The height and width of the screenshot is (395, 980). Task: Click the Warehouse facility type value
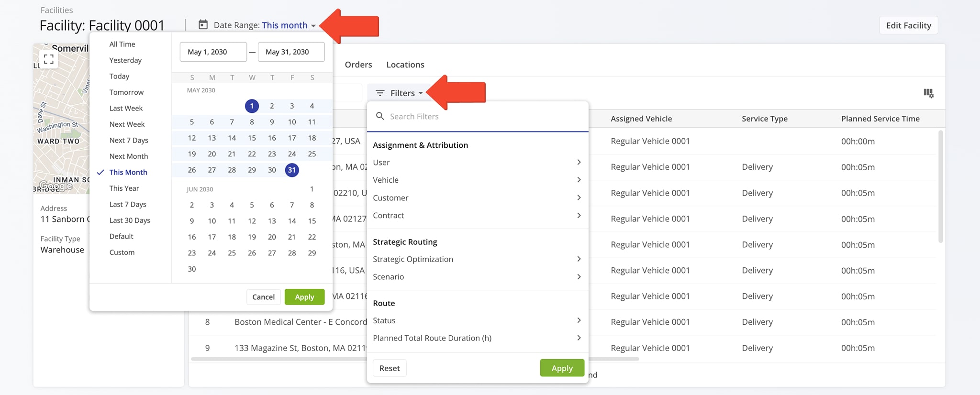tap(62, 250)
